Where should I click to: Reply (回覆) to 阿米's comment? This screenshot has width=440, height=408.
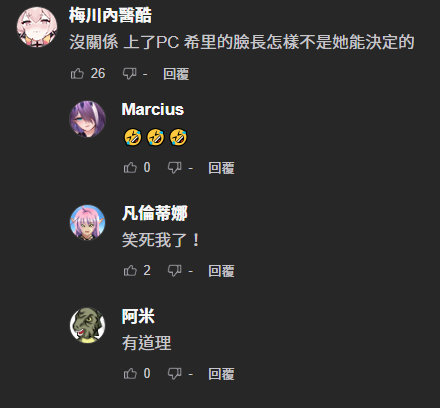tap(221, 374)
